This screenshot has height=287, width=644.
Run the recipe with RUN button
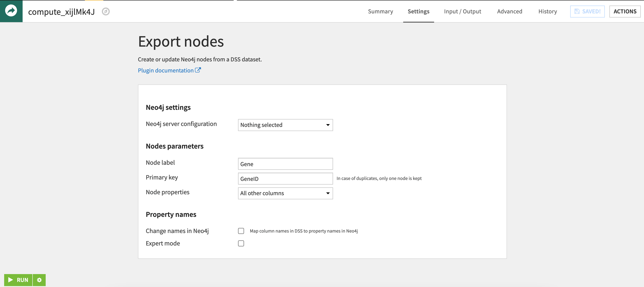18,280
